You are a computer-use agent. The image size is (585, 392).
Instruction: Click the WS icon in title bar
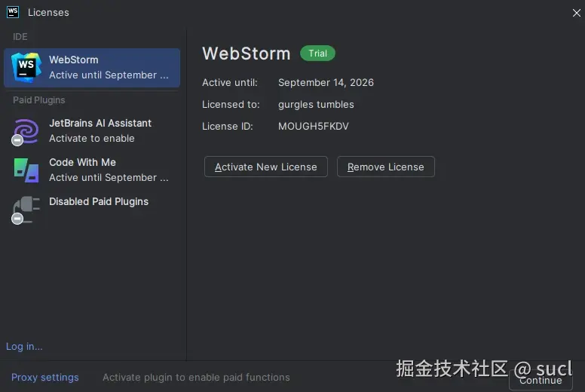click(x=13, y=12)
